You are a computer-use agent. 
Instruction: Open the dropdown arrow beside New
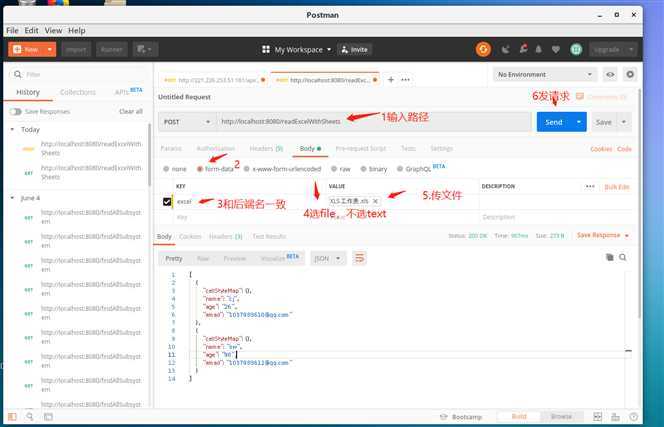tap(50, 50)
